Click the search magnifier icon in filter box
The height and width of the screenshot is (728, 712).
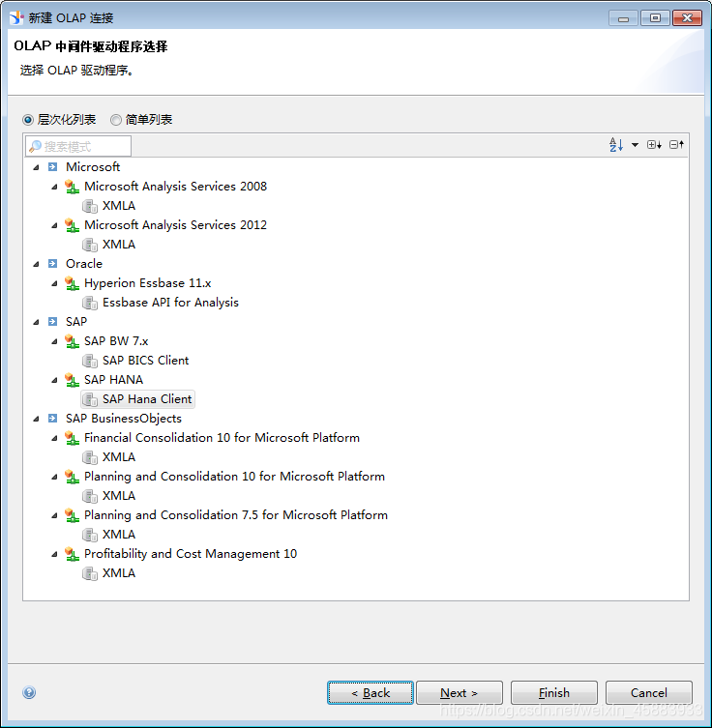tap(35, 146)
